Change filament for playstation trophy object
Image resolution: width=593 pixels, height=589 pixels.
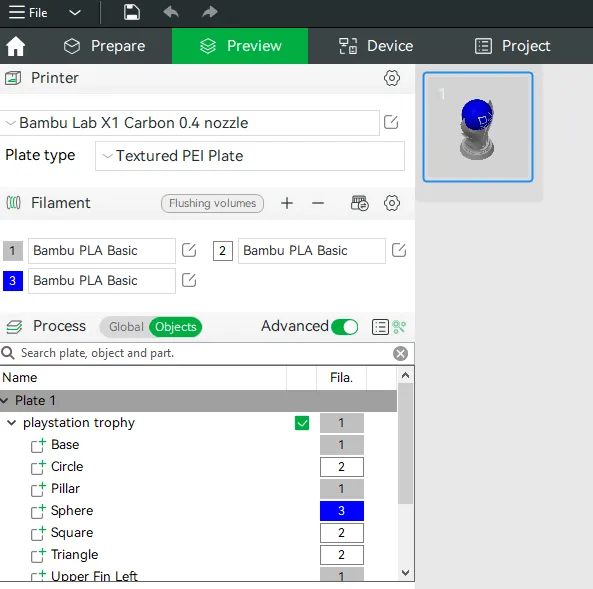pos(342,423)
